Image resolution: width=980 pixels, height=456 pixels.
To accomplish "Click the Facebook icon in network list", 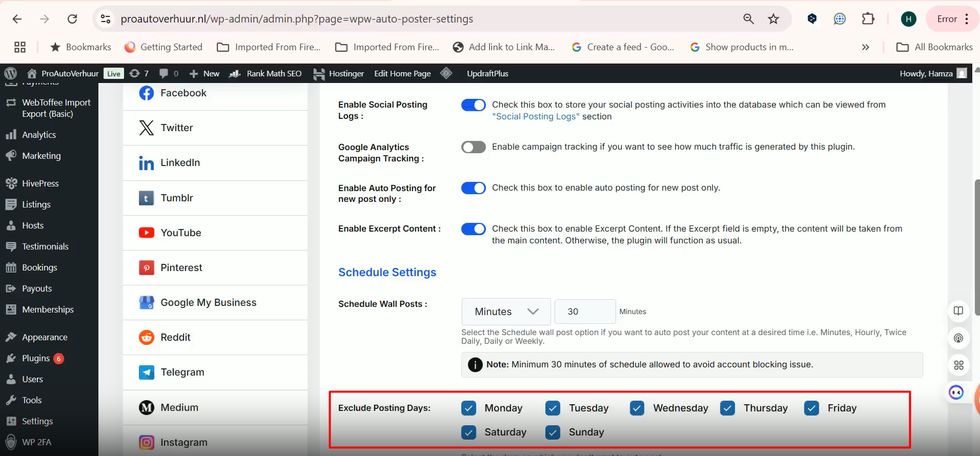I will [x=146, y=93].
